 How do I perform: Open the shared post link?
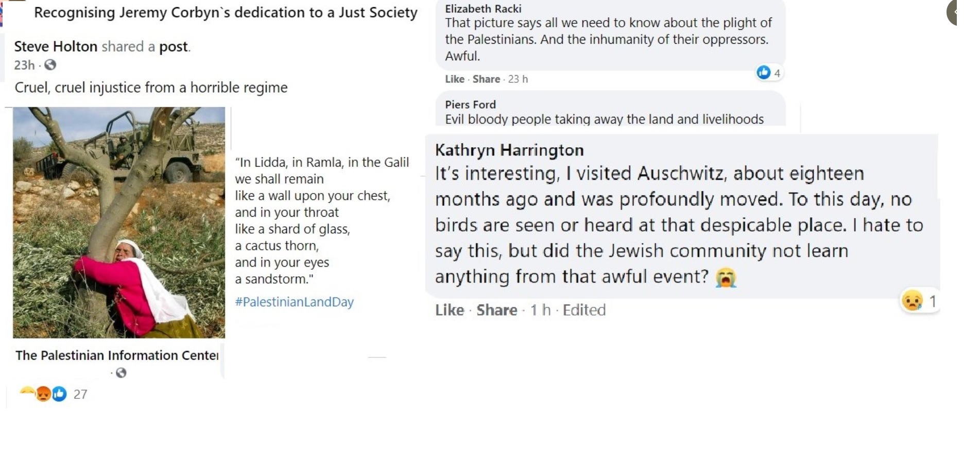[x=174, y=47]
